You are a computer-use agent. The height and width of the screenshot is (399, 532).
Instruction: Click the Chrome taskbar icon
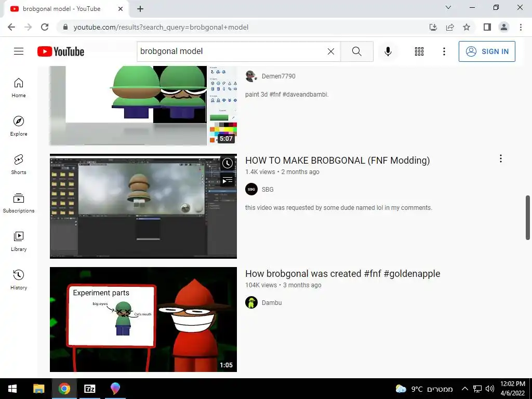64,389
